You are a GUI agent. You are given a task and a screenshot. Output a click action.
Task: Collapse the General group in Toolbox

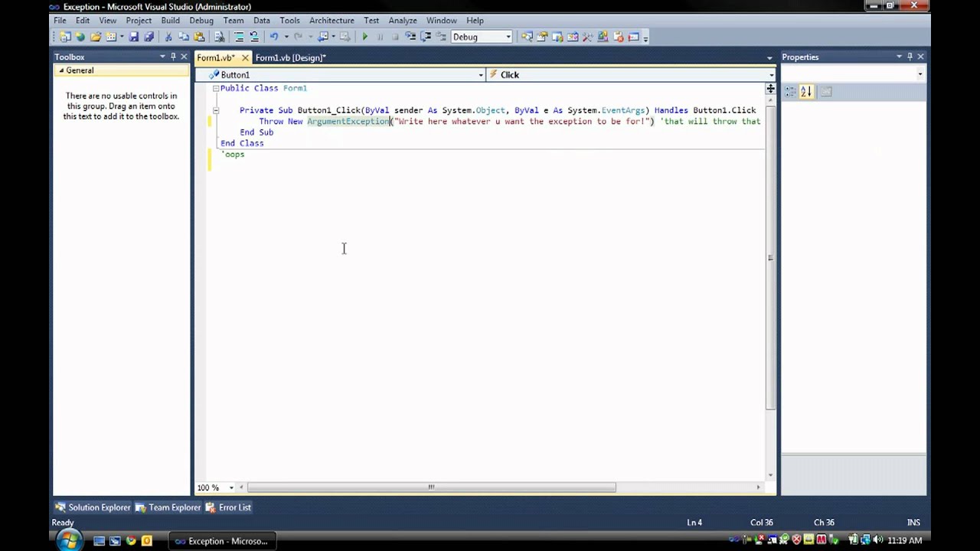click(x=61, y=70)
